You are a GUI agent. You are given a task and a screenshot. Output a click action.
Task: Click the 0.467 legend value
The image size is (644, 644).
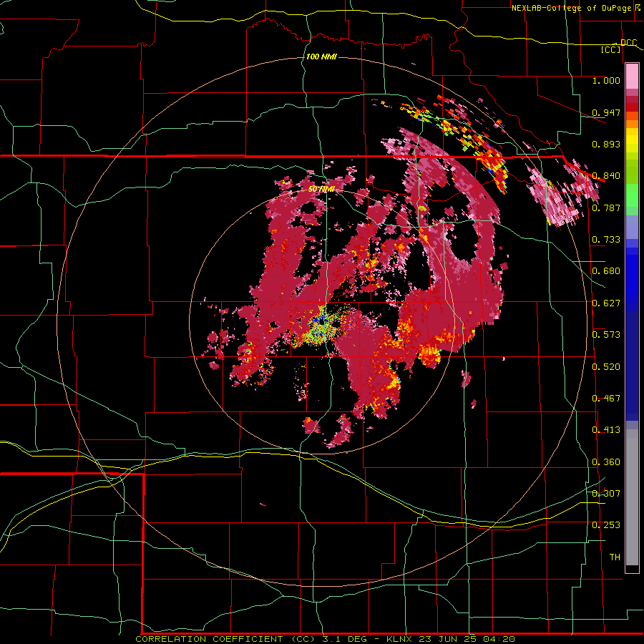point(606,399)
